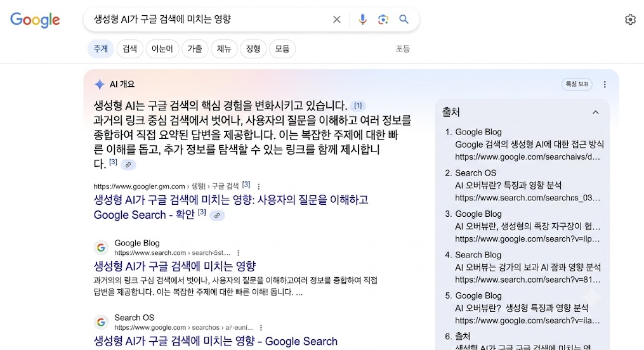The width and height of the screenshot is (644, 350).
Task: Click the Google Blog result snippet text
Action: coord(235,286)
